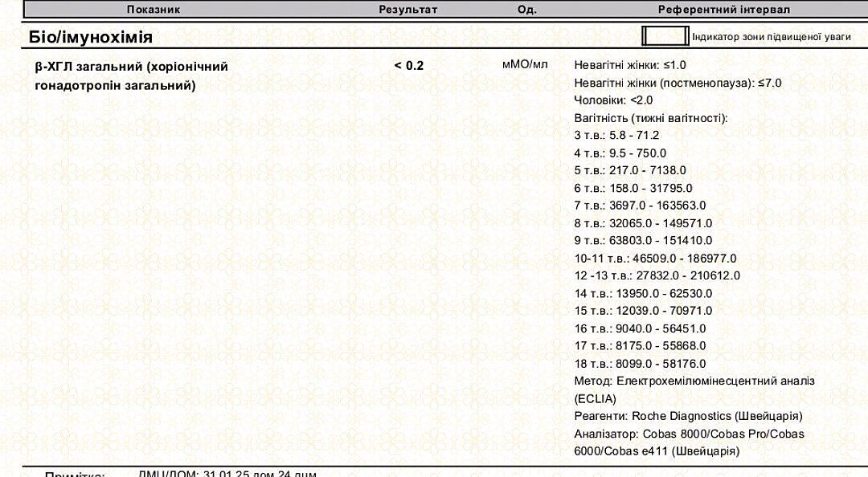Click the Показник column header

153,10
